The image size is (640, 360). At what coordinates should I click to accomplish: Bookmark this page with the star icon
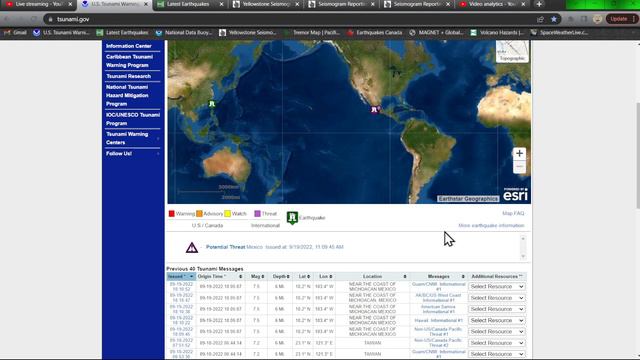[553, 19]
